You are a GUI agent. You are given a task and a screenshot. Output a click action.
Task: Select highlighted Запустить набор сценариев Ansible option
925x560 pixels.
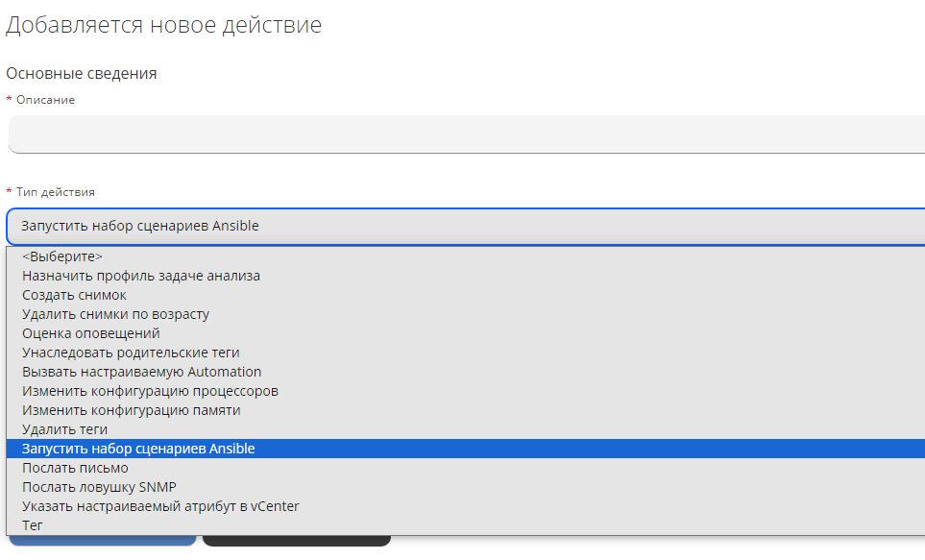tap(138, 449)
